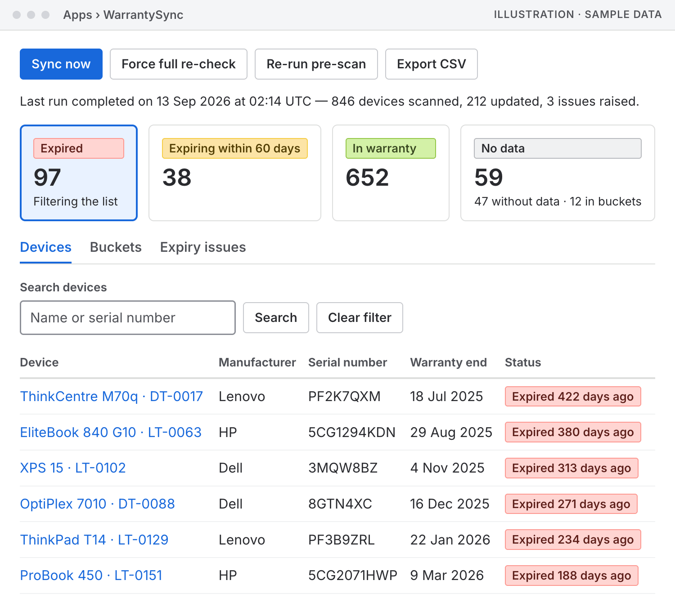The width and height of the screenshot is (675, 616).
Task: Click the Manufacturer column header
Action: pyautogui.click(x=257, y=362)
